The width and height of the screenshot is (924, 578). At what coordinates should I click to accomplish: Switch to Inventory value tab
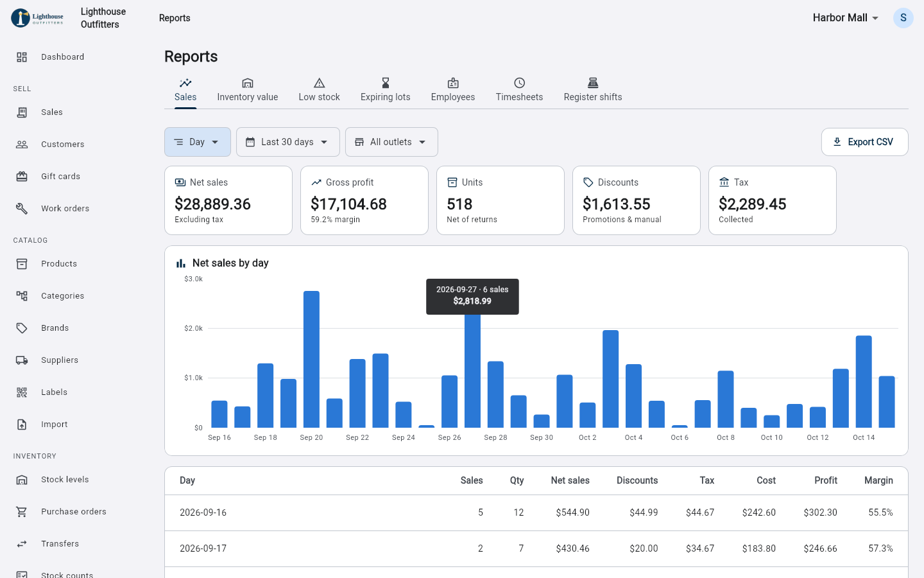pyautogui.click(x=248, y=91)
